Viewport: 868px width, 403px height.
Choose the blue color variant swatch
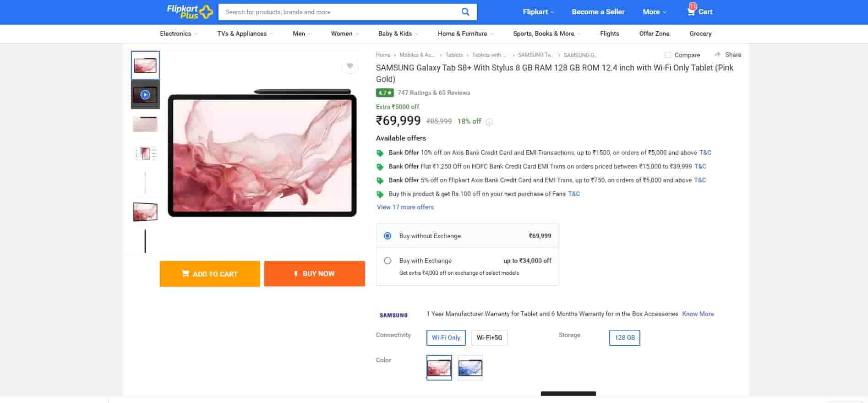(x=470, y=368)
